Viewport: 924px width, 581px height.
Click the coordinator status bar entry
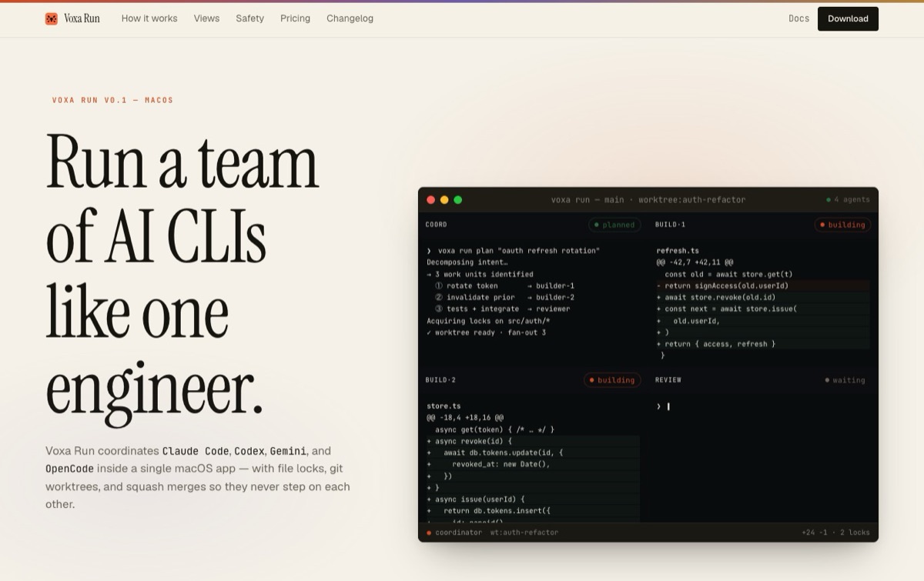point(454,533)
